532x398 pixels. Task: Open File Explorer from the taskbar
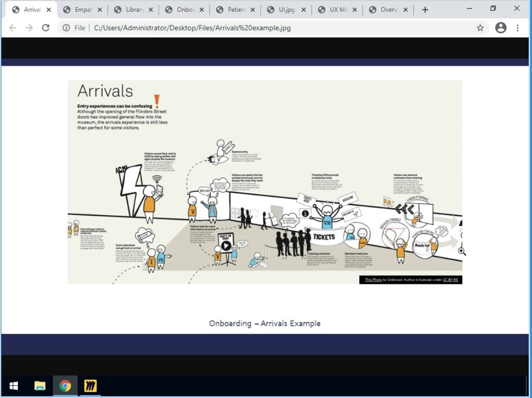point(40,386)
